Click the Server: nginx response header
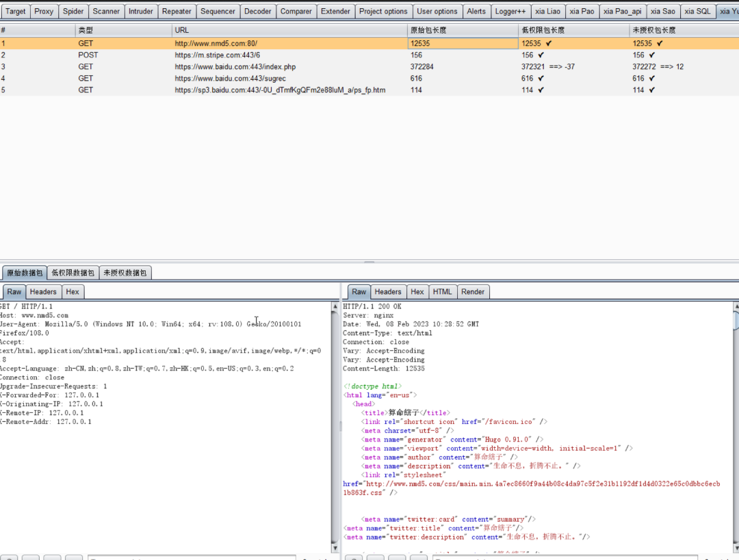 click(x=368, y=316)
